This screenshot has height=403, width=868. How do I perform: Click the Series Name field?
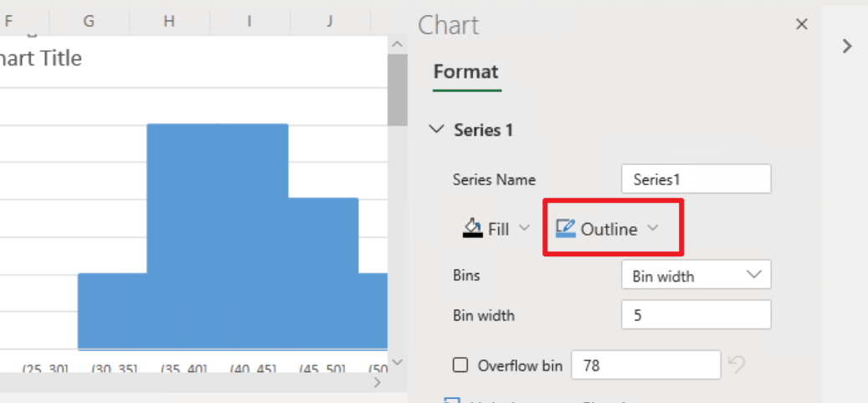pyautogui.click(x=696, y=179)
